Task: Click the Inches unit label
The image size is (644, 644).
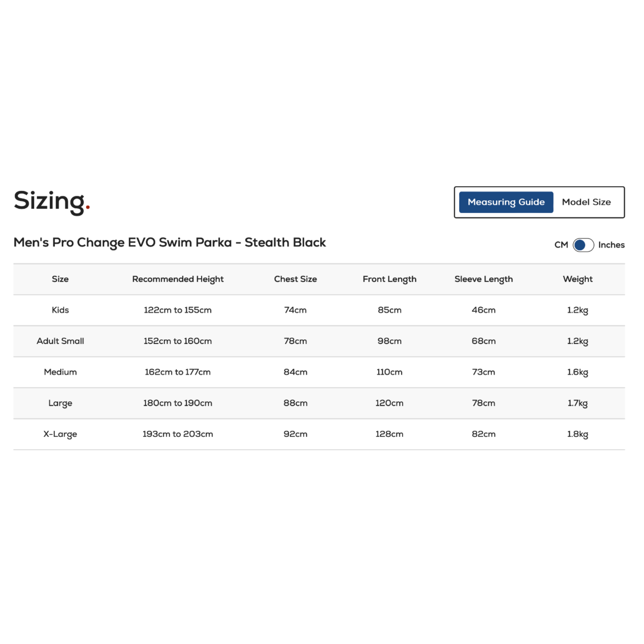Action: (x=611, y=245)
